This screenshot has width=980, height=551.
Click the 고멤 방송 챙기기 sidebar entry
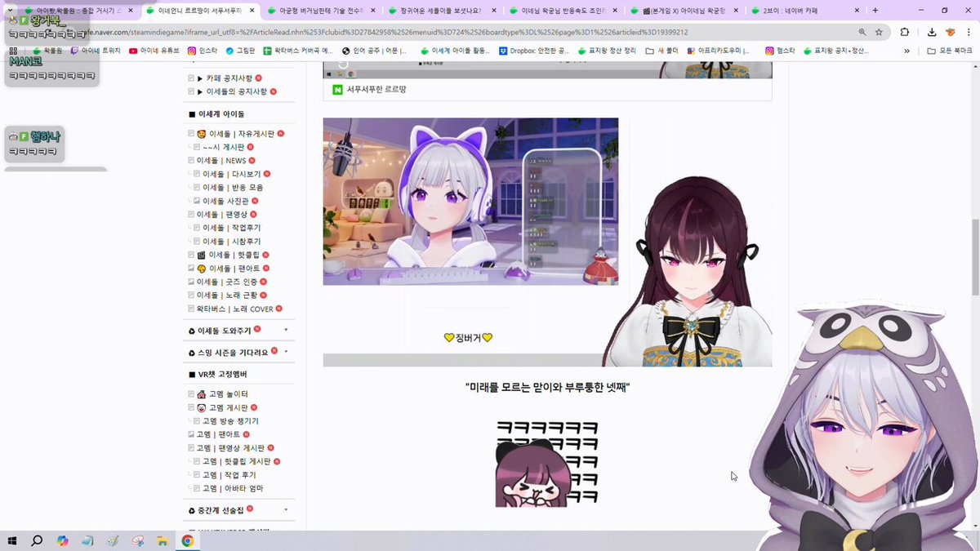pos(230,421)
